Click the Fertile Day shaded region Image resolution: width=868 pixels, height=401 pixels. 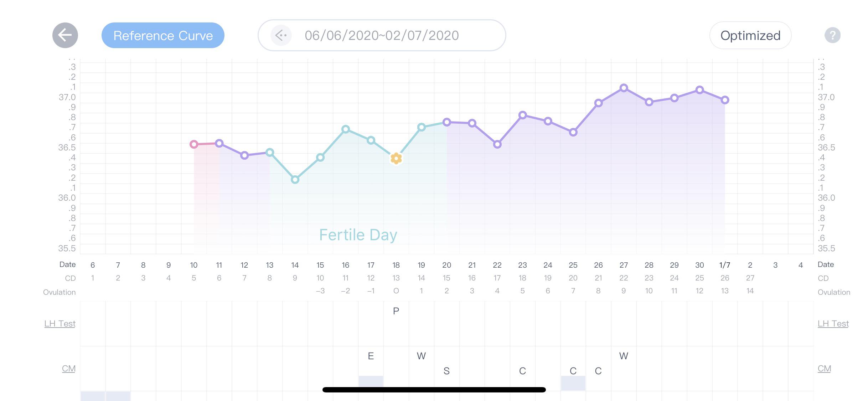coord(358,235)
